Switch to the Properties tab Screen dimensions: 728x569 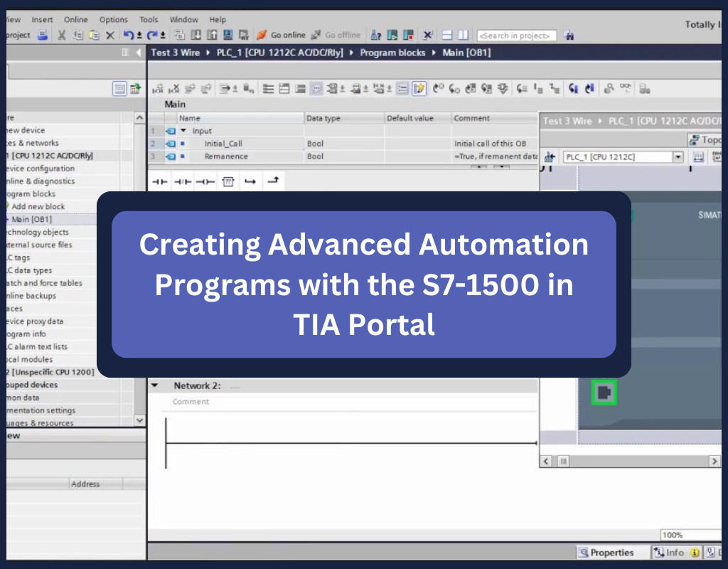click(606, 553)
